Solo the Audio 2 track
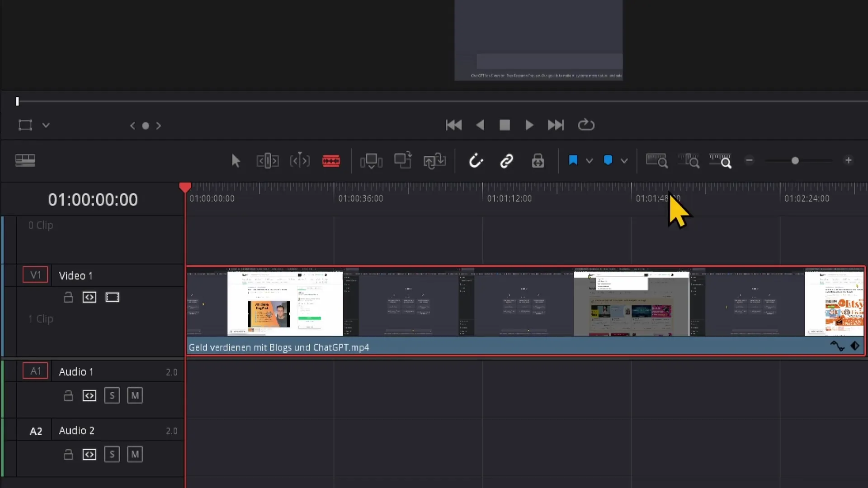This screenshot has height=488, width=868. coord(112,455)
